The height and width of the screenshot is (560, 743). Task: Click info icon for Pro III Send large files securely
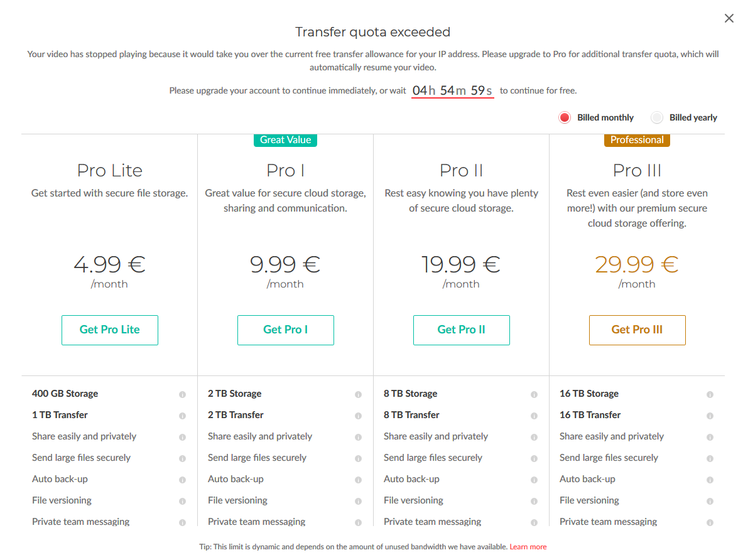pos(710,458)
